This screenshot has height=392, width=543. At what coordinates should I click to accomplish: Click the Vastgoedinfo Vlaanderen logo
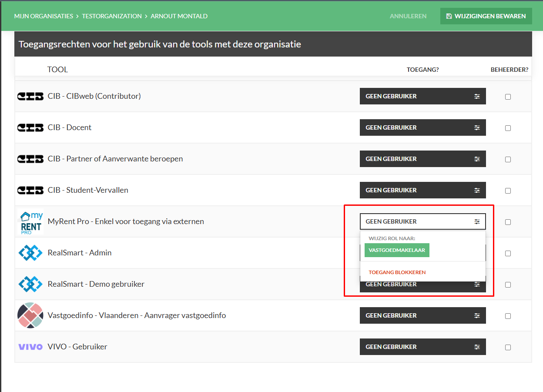30,315
